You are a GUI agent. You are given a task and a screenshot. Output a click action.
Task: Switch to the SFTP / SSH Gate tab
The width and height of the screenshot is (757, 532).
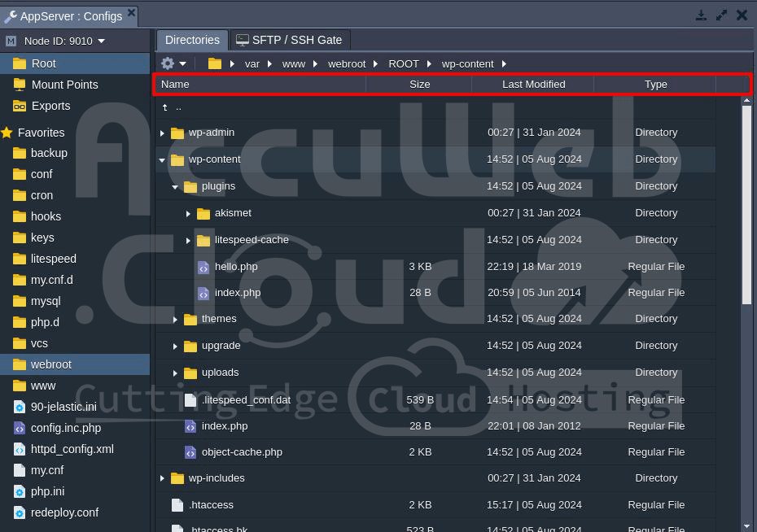click(290, 40)
